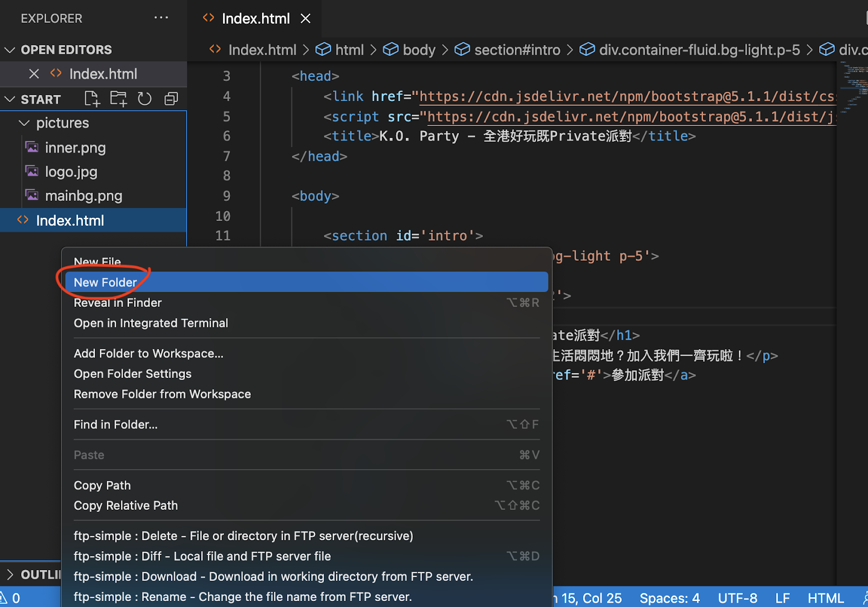
Task: Open logo.jpg from the file tree
Action: 93,172
